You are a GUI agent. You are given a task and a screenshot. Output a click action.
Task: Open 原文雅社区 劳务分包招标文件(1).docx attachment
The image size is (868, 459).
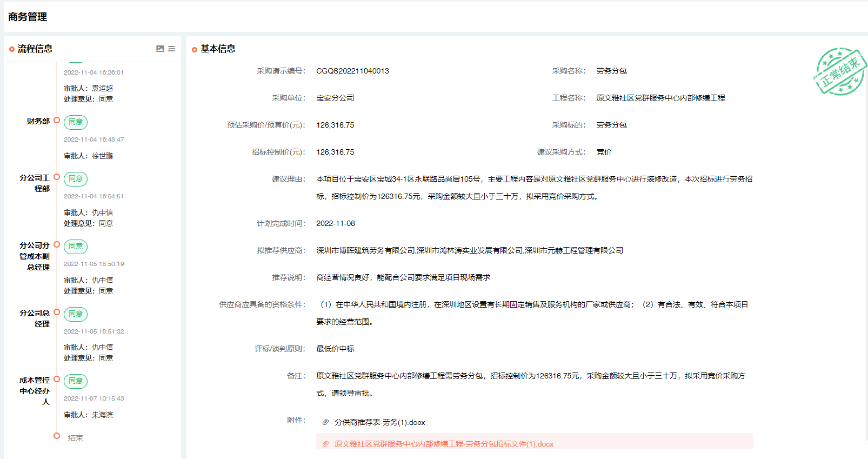444,444
